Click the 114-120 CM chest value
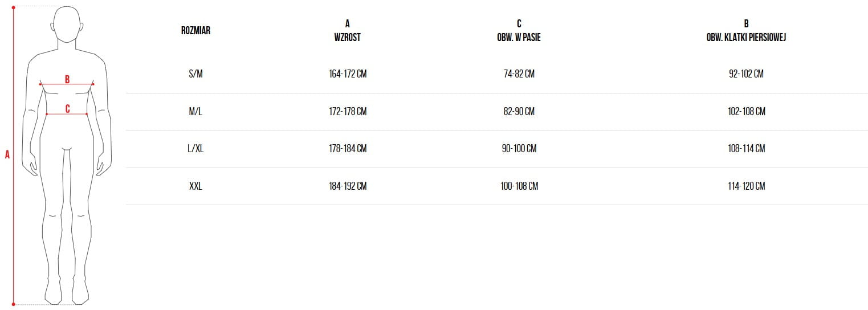Viewport: 868px width, 310px height. [746, 186]
